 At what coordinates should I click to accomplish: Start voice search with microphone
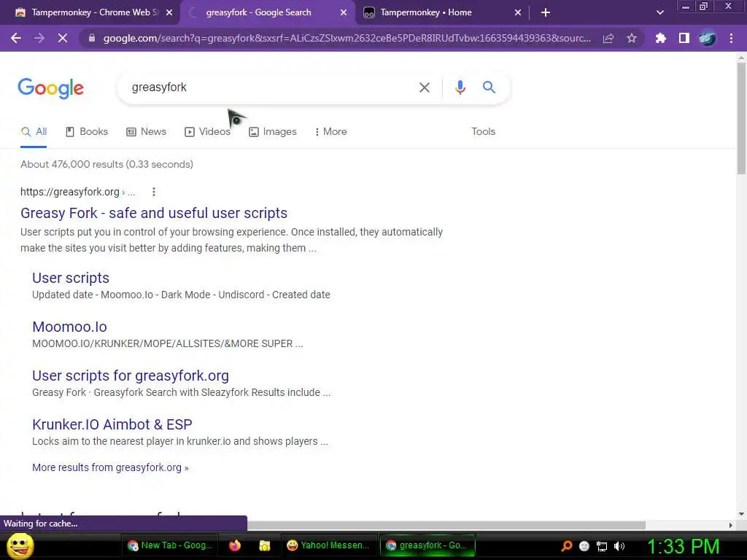460,87
